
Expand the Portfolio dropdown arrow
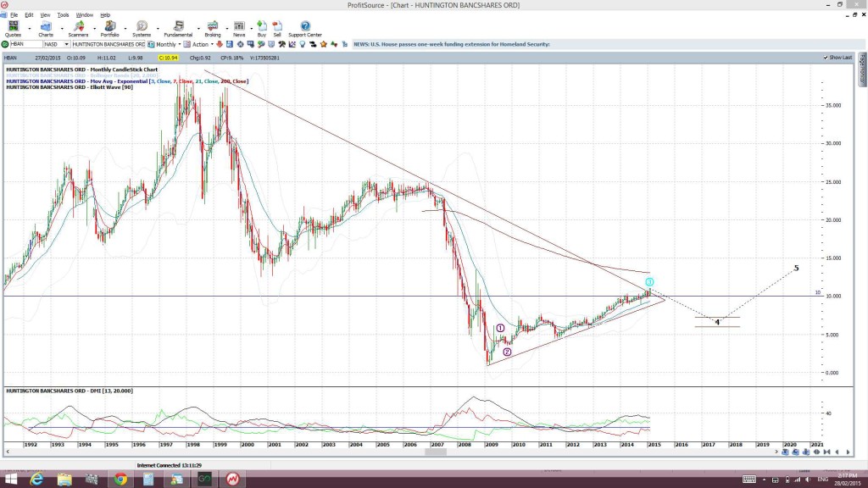click(125, 28)
